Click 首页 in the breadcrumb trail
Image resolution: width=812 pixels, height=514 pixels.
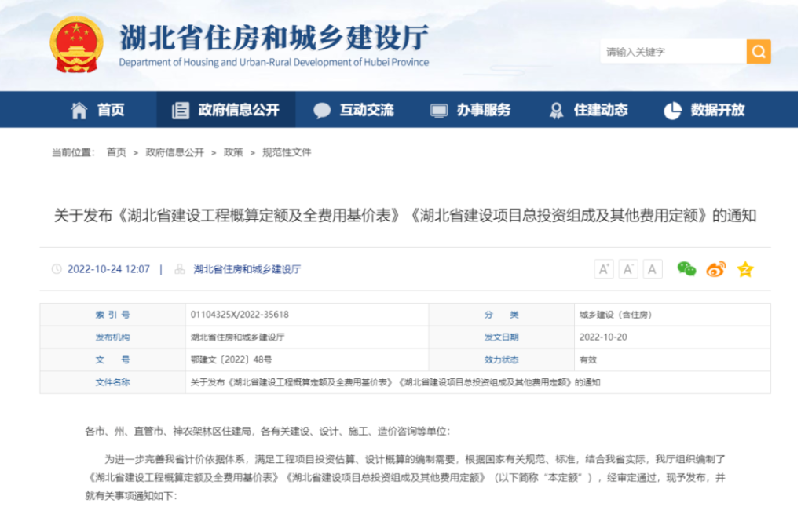pos(116,152)
